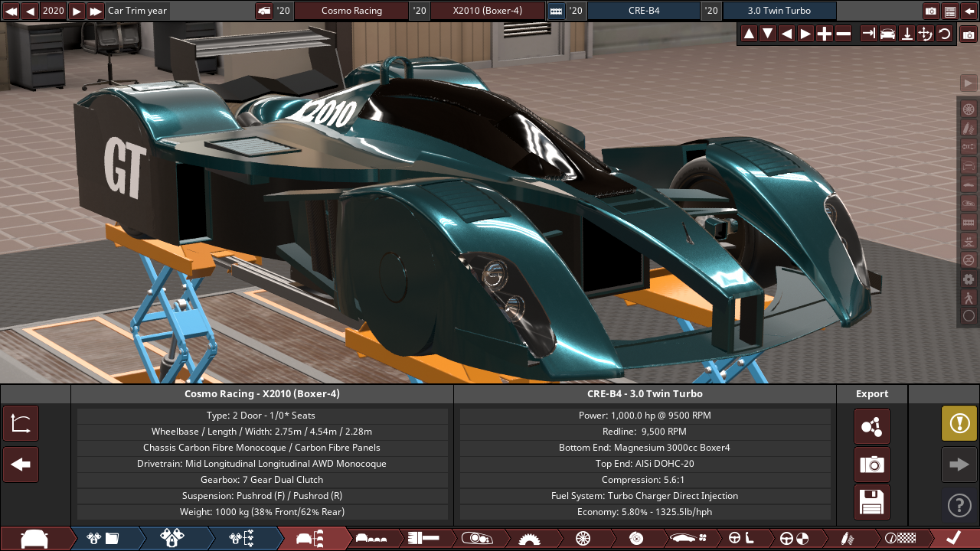Toggle the crossed-circle option icon
980x551 pixels.
coord(969,259)
